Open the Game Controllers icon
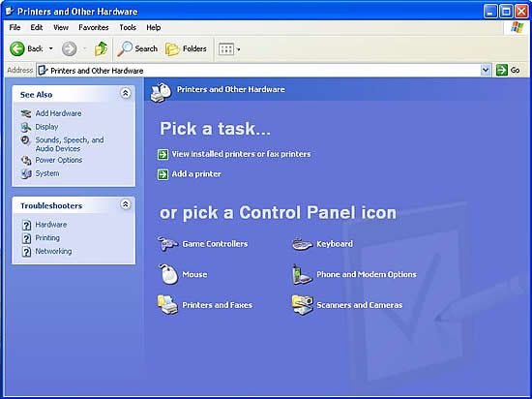 [x=167, y=244]
